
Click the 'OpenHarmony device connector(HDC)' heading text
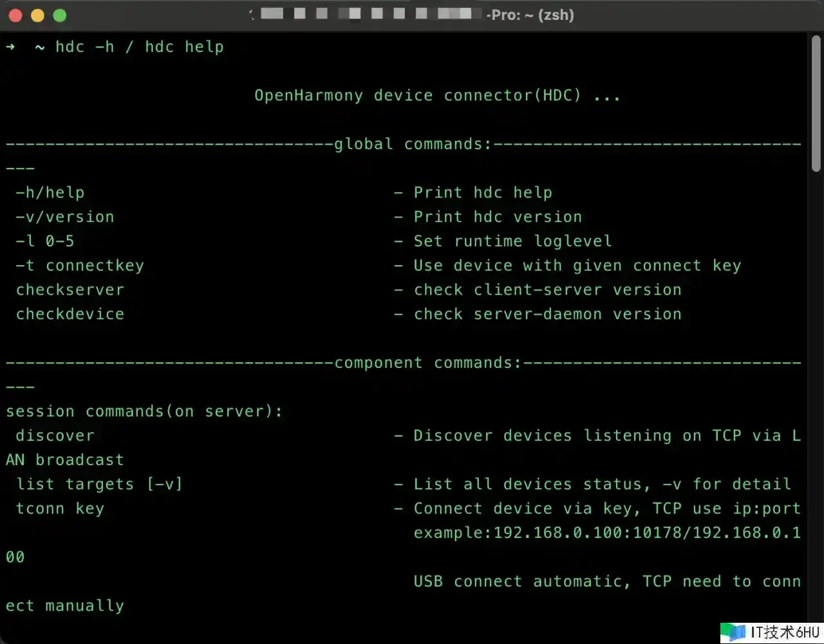418,96
